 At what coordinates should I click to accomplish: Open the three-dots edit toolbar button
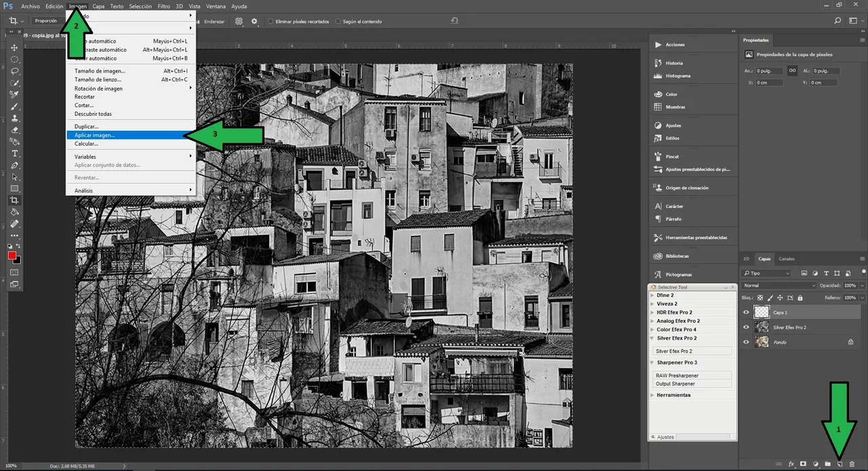click(x=14, y=235)
